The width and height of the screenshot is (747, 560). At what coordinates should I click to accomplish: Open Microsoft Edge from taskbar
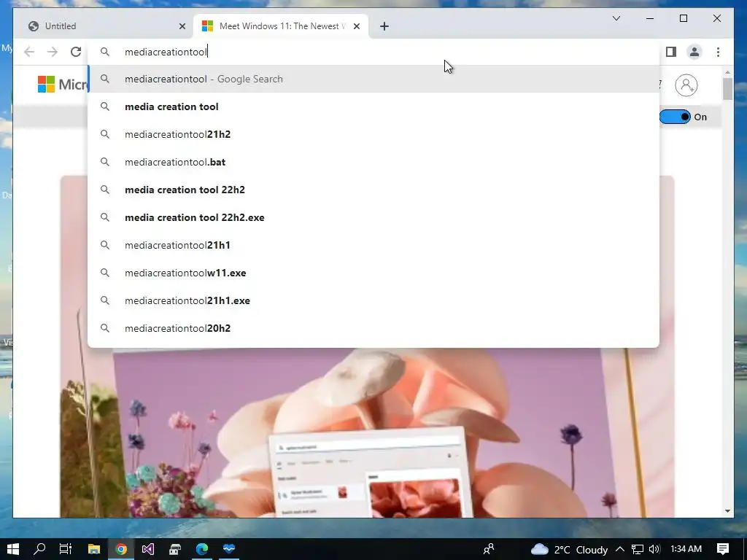(201, 549)
